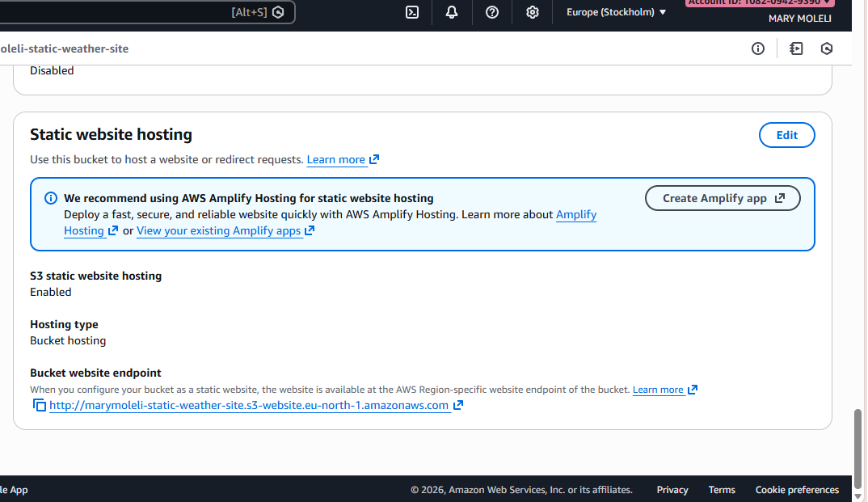Copy the bucket website endpoint URL

point(40,405)
